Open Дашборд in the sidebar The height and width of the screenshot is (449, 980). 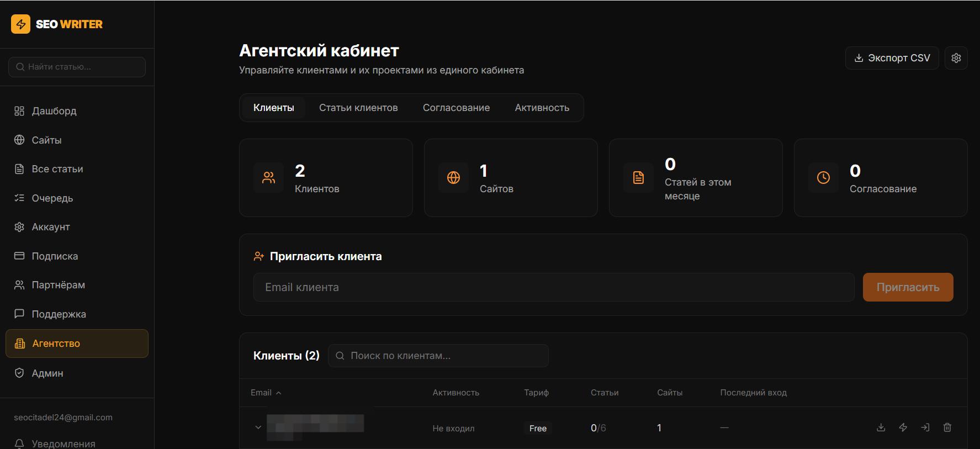click(77, 111)
